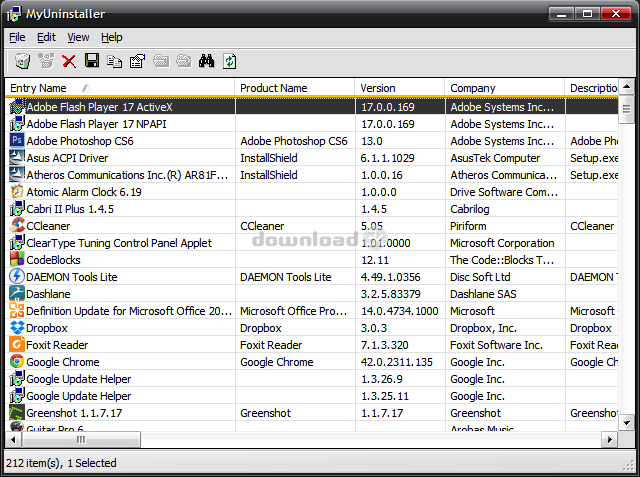Open the View menu

click(78, 38)
